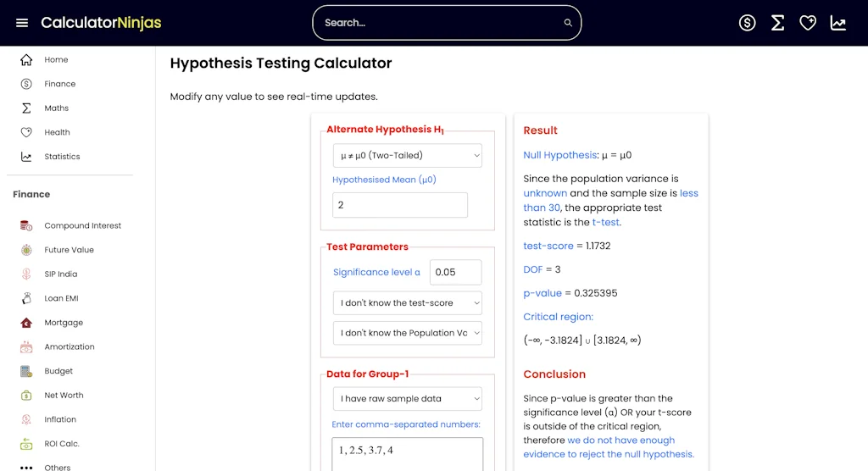Open the Future Value calculator link

69,250
